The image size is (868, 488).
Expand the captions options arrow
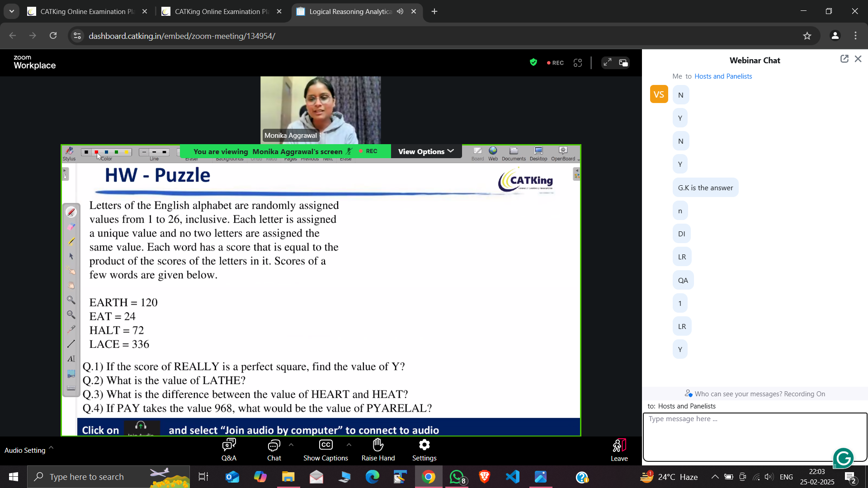(x=349, y=445)
